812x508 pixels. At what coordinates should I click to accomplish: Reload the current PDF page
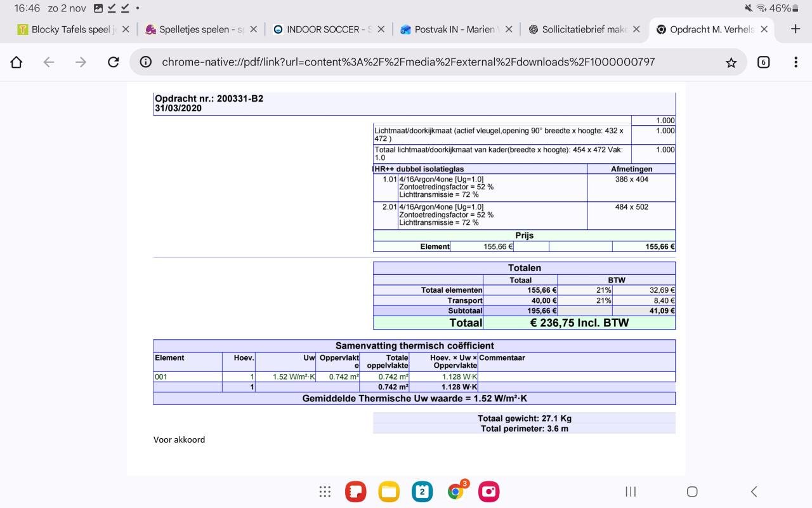pos(114,62)
